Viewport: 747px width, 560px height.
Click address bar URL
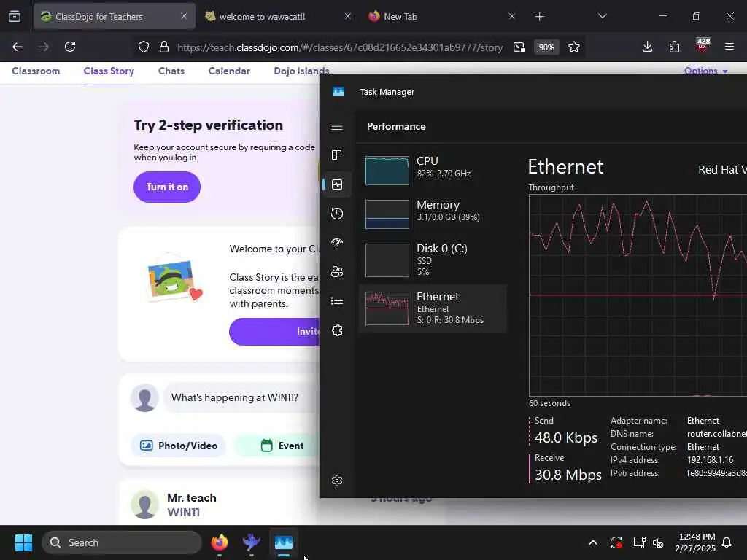tap(340, 47)
